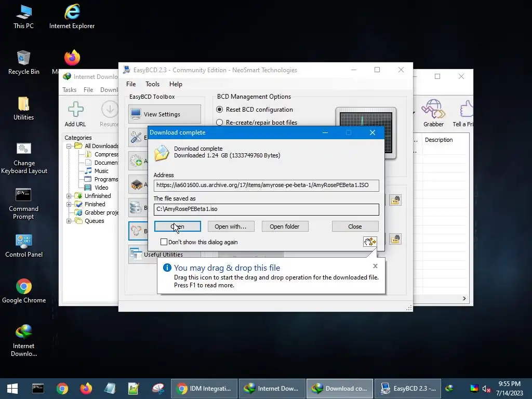532x399 pixels.
Task: Click the IDM horizontal scrollbar right arrow
Action: (x=464, y=299)
